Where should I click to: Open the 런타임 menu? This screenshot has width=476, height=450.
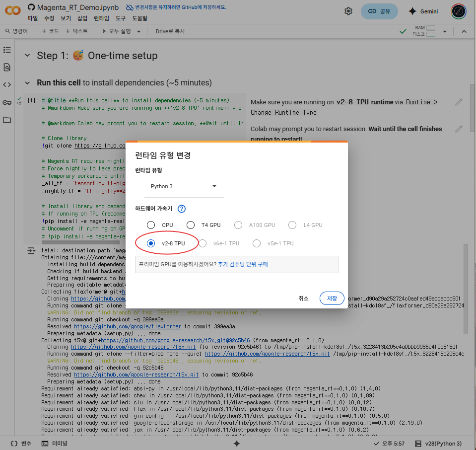(x=101, y=18)
